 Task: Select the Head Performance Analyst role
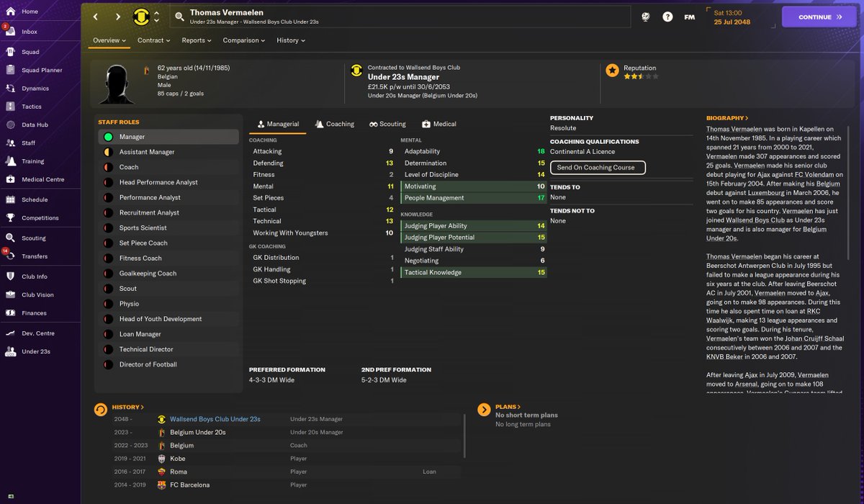[168, 182]
